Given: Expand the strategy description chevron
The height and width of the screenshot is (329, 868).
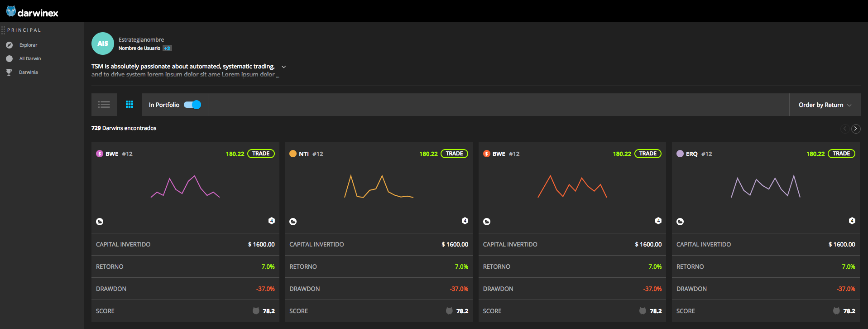Looking at the screenshot, I should pos(284,67).
